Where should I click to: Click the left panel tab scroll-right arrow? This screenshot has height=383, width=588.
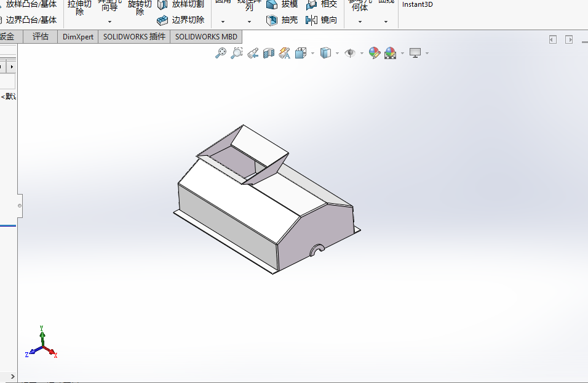pos(12,67)
